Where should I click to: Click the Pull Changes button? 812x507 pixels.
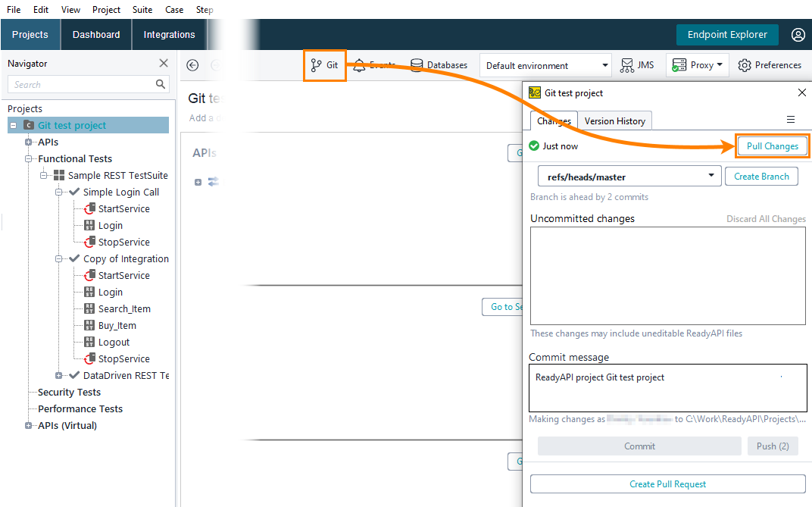pyautogui.click(x=772, y=145)
